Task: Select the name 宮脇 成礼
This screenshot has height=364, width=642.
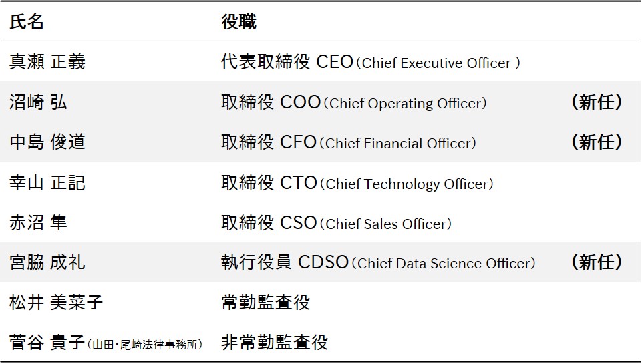Action: pos(47,262)
